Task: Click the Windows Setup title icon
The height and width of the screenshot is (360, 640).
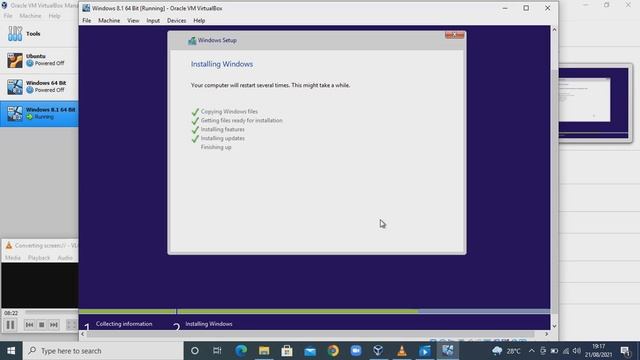Action: pyautogui.click(x=192, y=40)
